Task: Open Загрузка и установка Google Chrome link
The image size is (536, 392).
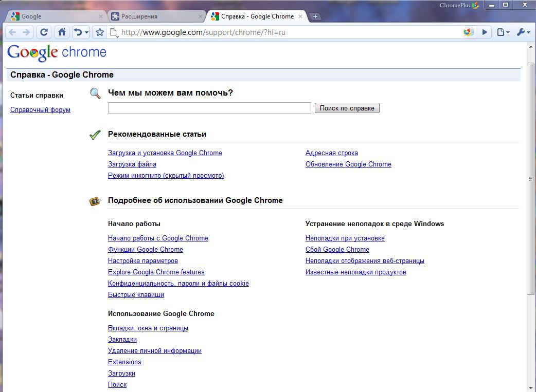Action: [165, 153]
